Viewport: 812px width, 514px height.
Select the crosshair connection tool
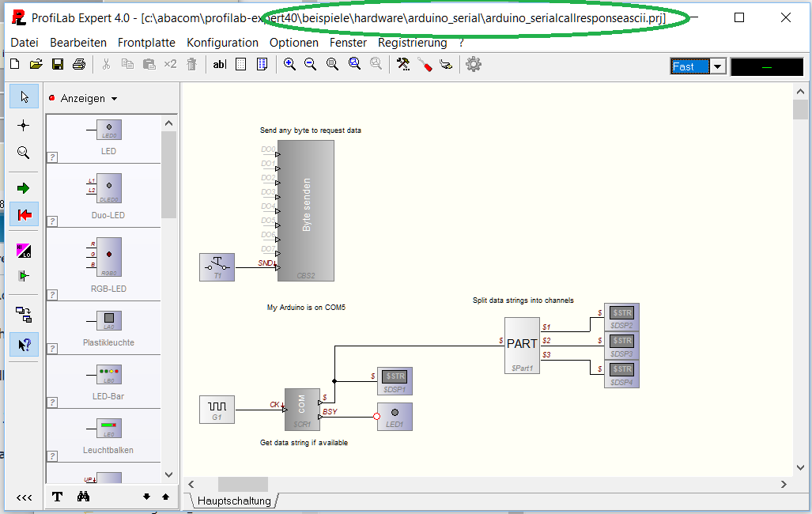[23, 126]
